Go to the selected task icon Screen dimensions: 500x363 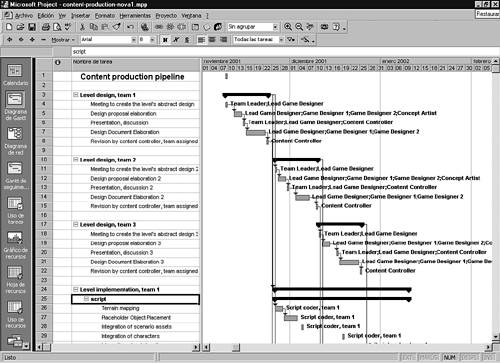tap(310, 27)
